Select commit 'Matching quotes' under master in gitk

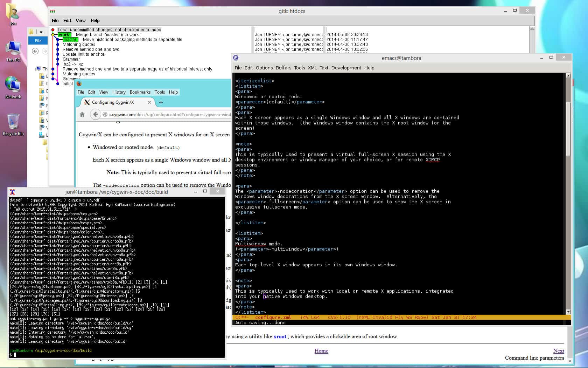coord(79,45)
